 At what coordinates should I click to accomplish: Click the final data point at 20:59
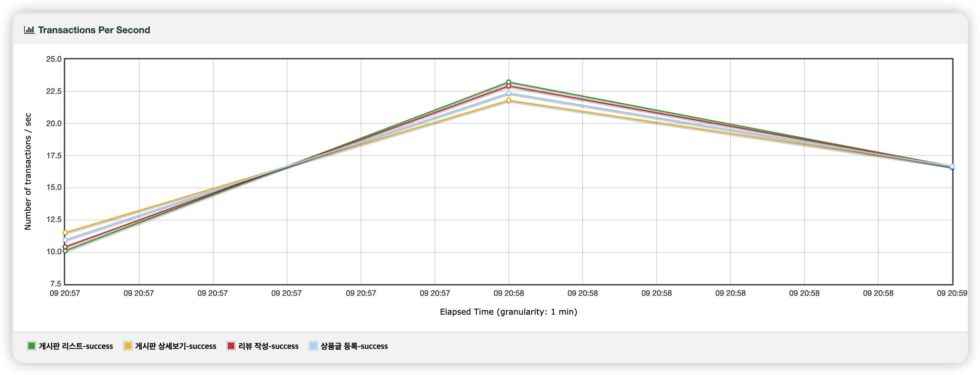tap(952, 167)
